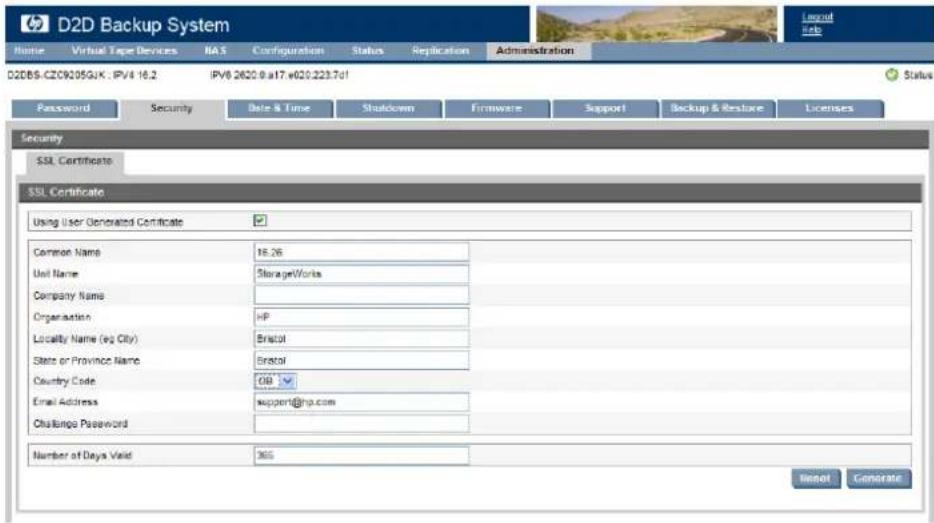This screenshot has height=523, width=934.
Task: Open the Administration menu
Action: [x=535, y=51]
